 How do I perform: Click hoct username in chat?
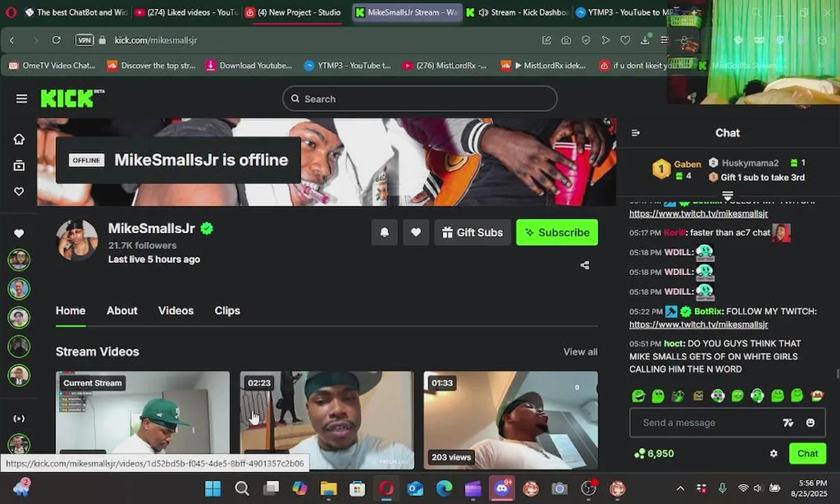pyautogui.click(x=674, y=344)
